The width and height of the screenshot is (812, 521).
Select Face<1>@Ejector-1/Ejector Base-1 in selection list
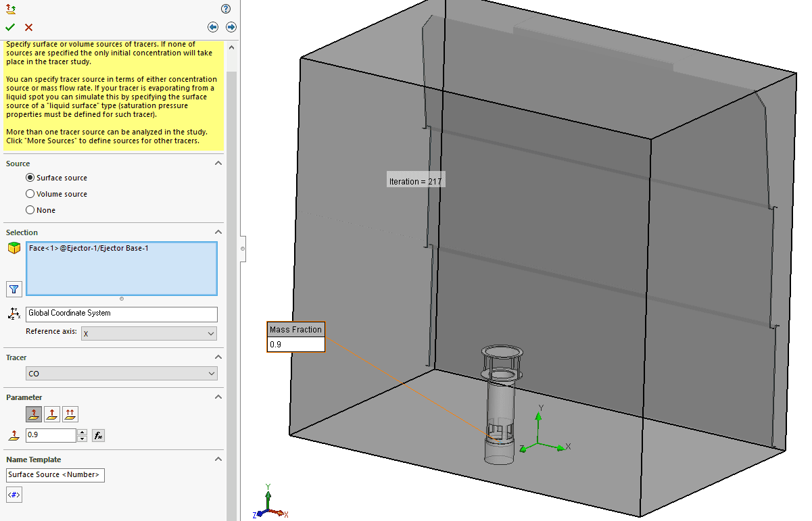coord(89,248)
